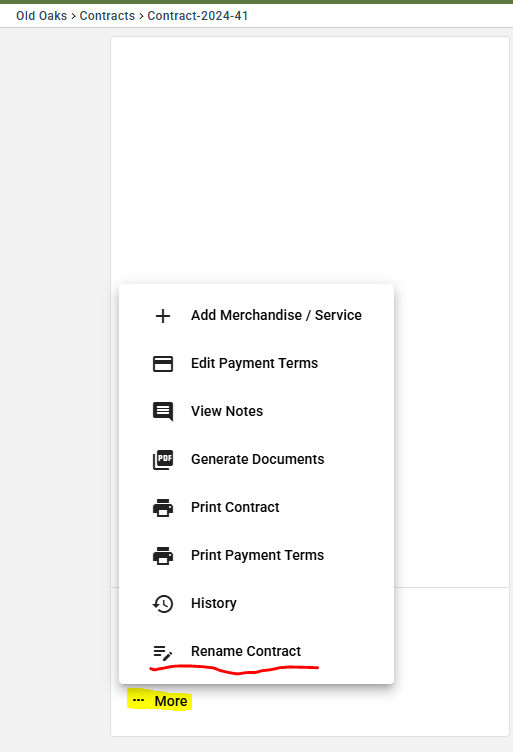Open contract History
This screenshot has height=752, width=513.
point(256,603)
